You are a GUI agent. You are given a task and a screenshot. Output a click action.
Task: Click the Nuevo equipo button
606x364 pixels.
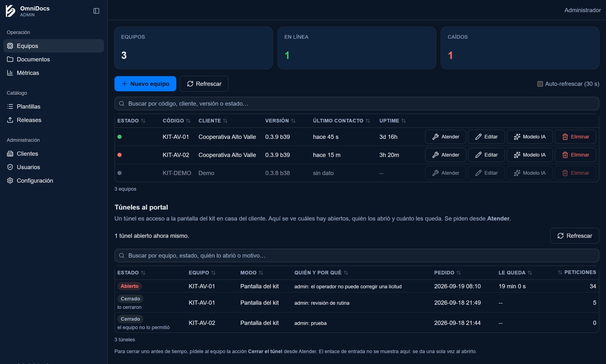pyautogui.click(x=145, y=84)
